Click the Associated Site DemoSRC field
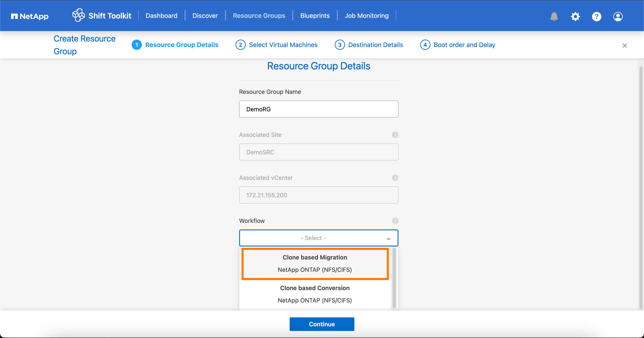This screenshot has height=338, width=644. click(319, 152)
